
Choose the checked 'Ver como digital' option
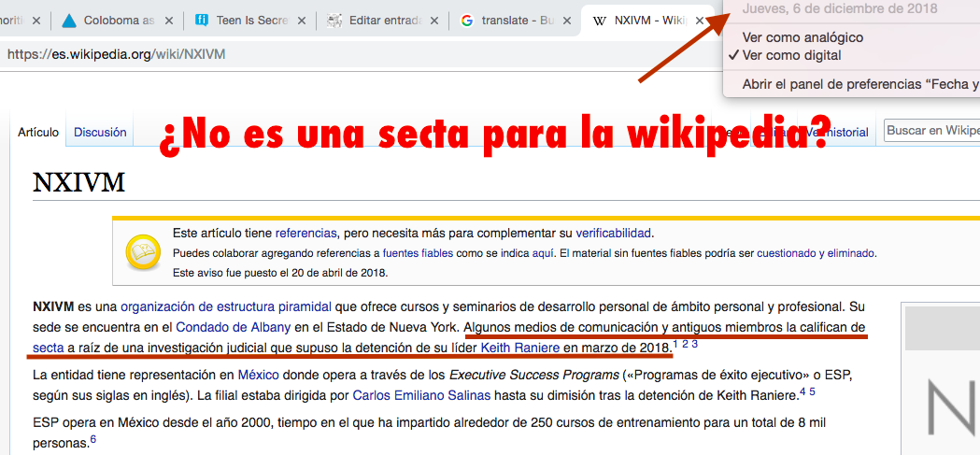791,55
